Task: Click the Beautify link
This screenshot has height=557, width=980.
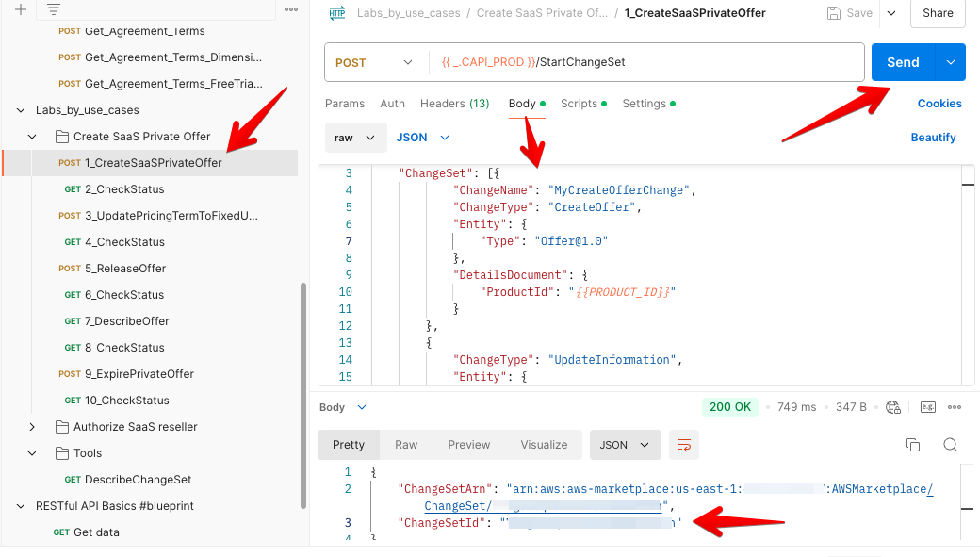Action: [933, 137]
